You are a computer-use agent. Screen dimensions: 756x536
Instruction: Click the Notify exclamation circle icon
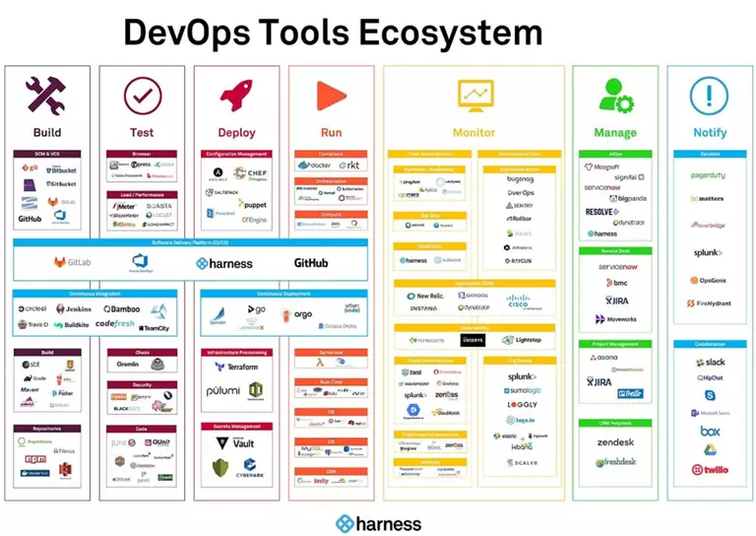point(709,96)
